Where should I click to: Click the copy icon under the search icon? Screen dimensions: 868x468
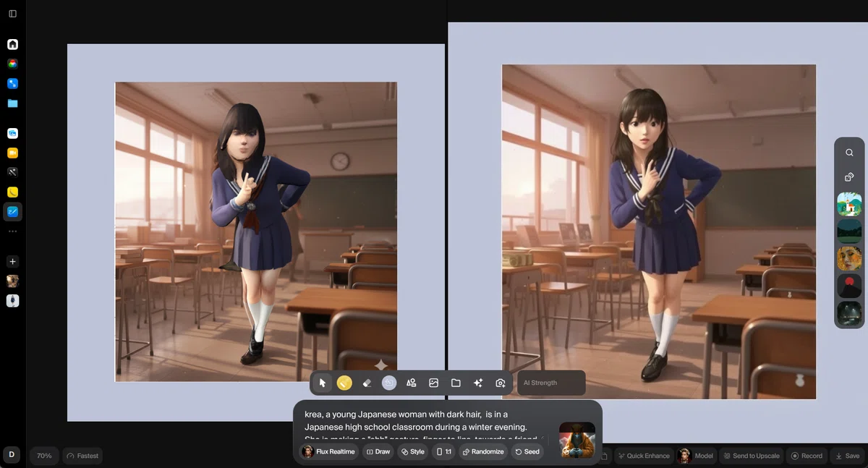click(x=849, y=177)
